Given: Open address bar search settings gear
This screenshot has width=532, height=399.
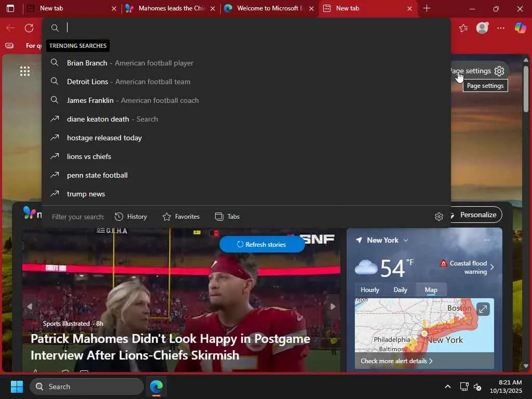Looking at the screenshot, I should tap(438, 217).
